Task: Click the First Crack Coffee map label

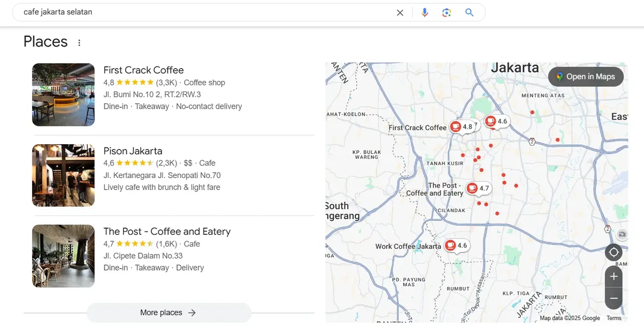Action: pos(418,128)
